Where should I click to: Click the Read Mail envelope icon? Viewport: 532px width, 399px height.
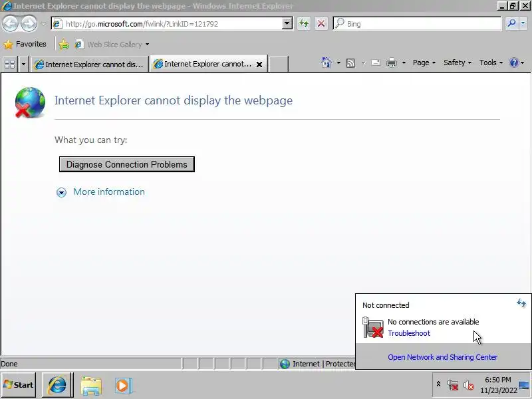[x=376, y=63]
